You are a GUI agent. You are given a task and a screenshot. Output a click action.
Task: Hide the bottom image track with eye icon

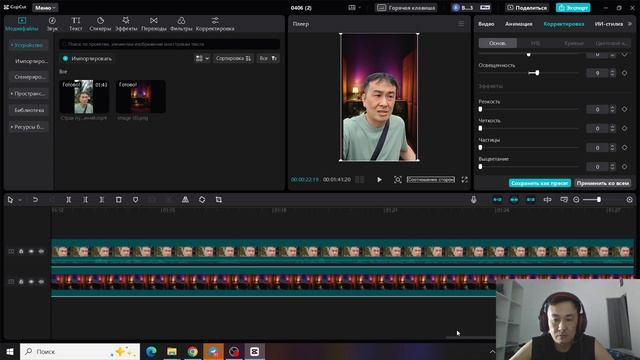[x=31, y=282]
